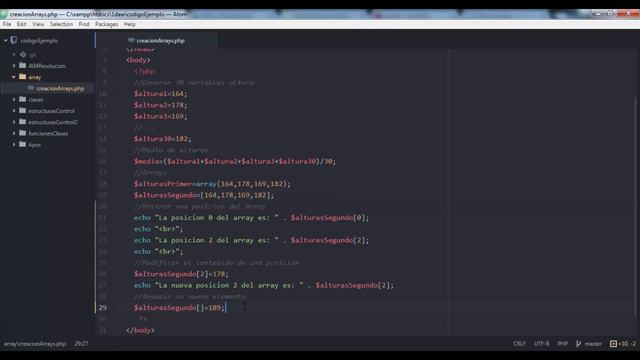
Task: Open the View menu
Action: pyautogui.click(x=38, y=24)
